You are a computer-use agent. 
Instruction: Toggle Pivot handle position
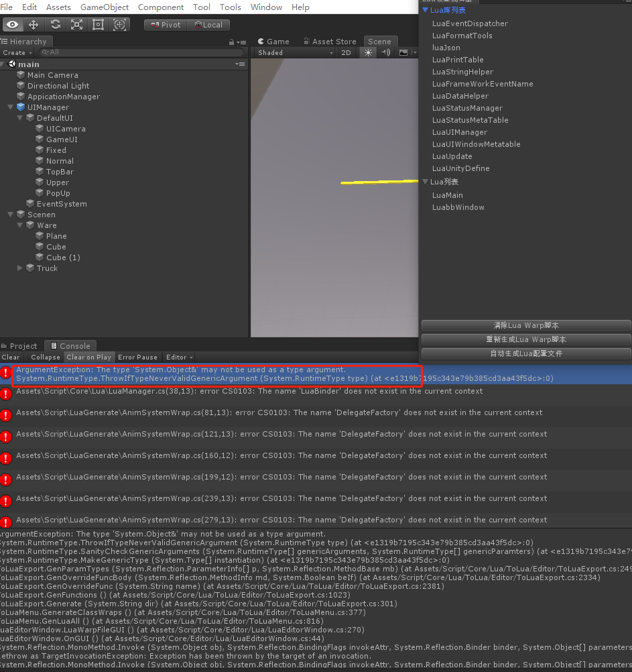pos(166,25)
